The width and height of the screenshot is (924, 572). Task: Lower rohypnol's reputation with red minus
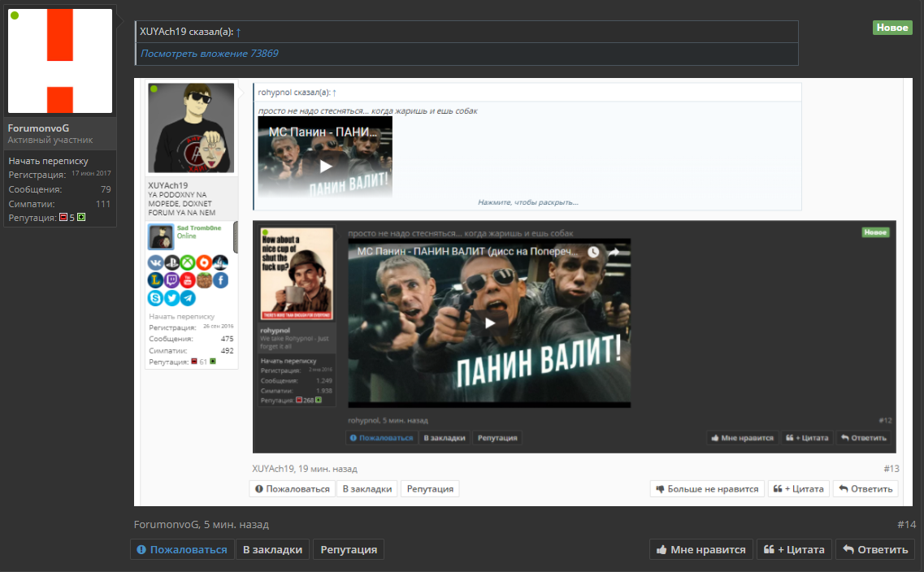299,400
